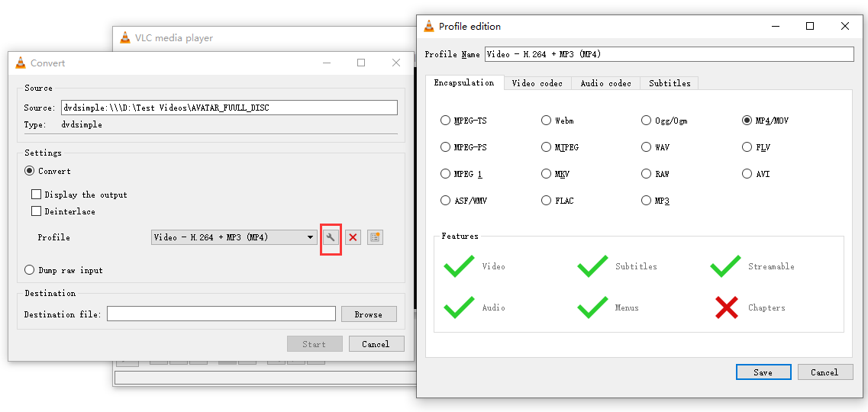Image resolution: width=868 pixels, height=412 pixels.
Task: Open the edit profile wrench icon
Action: click(x=331, y=237)
